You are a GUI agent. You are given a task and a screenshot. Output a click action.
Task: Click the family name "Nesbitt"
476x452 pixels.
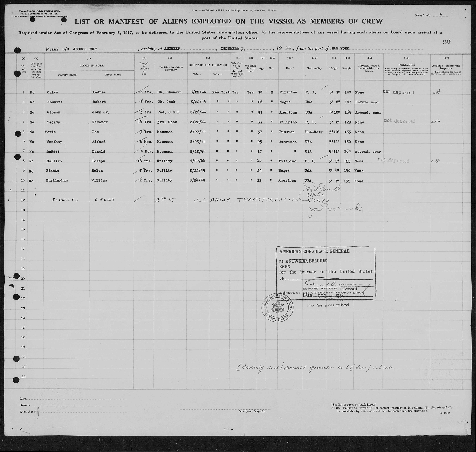(x=55, y=102)
